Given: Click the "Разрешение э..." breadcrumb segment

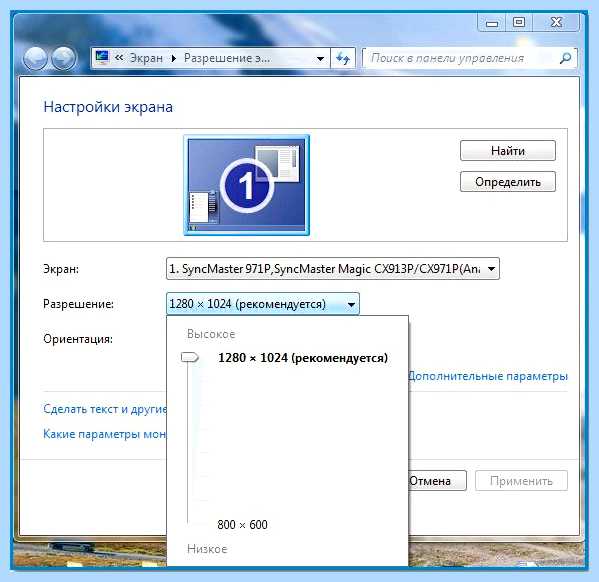Looking at the screenshot, I should [227, 58].
